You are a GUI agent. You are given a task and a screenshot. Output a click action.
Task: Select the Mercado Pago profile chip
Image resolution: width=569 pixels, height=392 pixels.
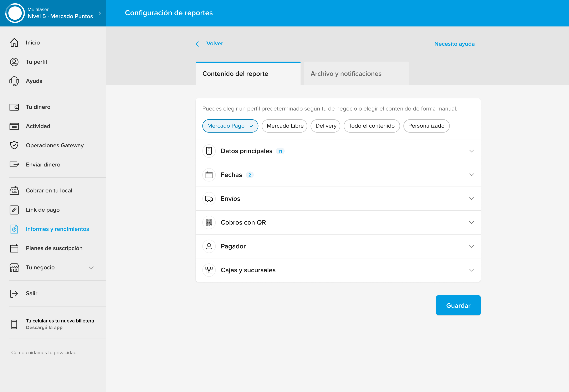[x=230, y=126]
